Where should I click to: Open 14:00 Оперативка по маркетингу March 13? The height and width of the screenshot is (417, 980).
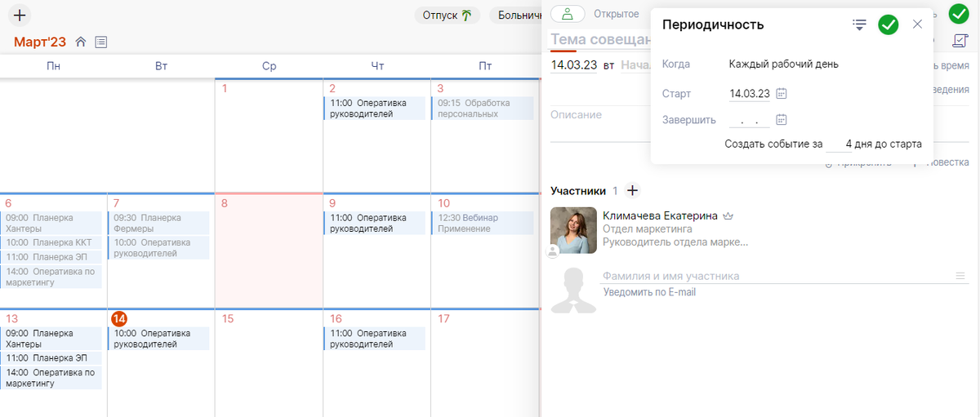pyautogui.click(x=51, y=378)
